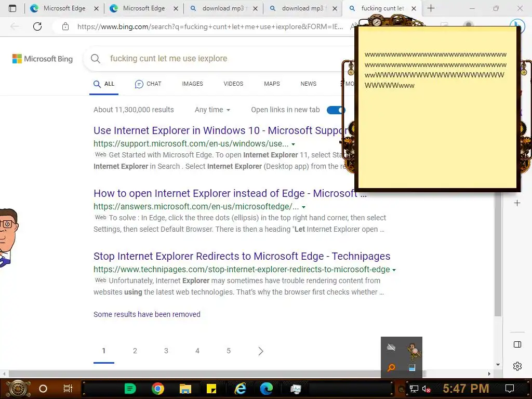Screen dimensions: 532x399
Task: Launch Google Chrome from the taskbar
Action: click(x=158, y=389)
